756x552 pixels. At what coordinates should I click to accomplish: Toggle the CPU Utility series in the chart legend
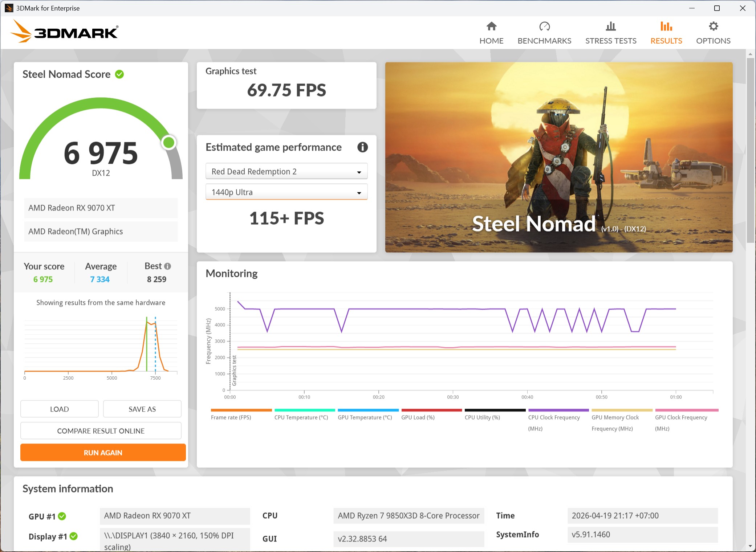point(495,410)
